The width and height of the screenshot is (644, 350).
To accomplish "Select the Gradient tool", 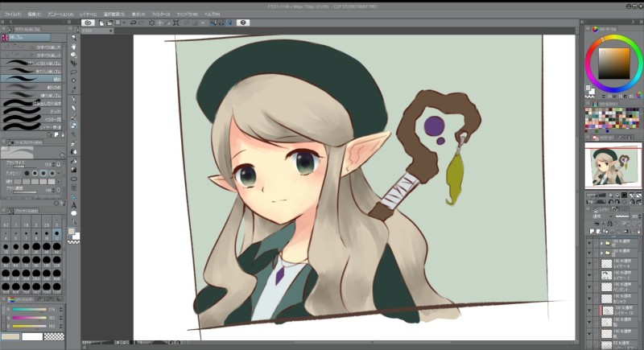I will [x=74, y=170].
